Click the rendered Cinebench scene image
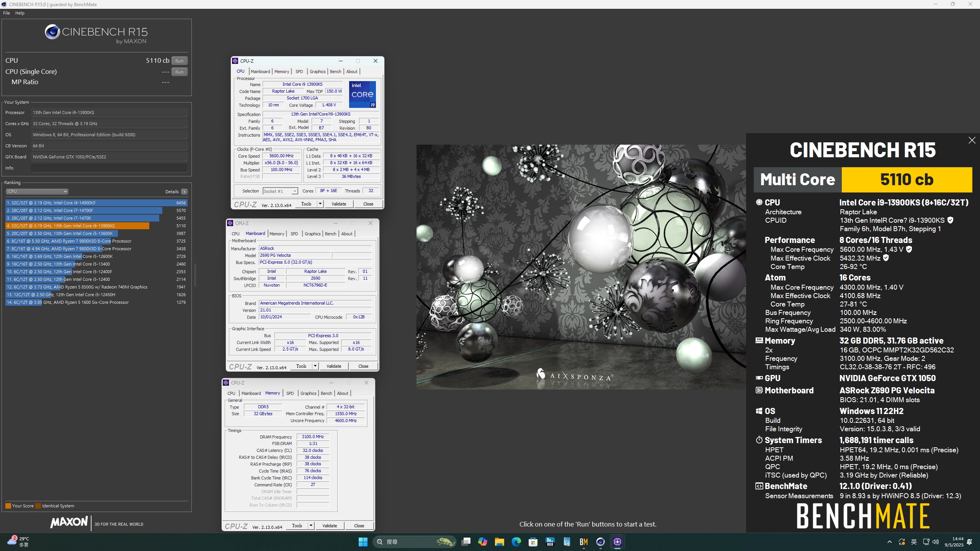The height and width of the screenshot is (551, 980). point(581,267)
